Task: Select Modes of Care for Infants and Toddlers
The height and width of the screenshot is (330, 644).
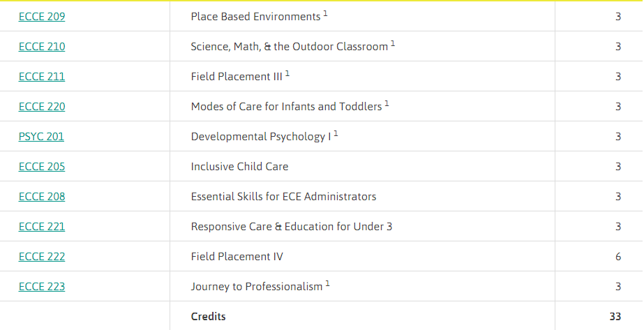Action: click(286, 107)
